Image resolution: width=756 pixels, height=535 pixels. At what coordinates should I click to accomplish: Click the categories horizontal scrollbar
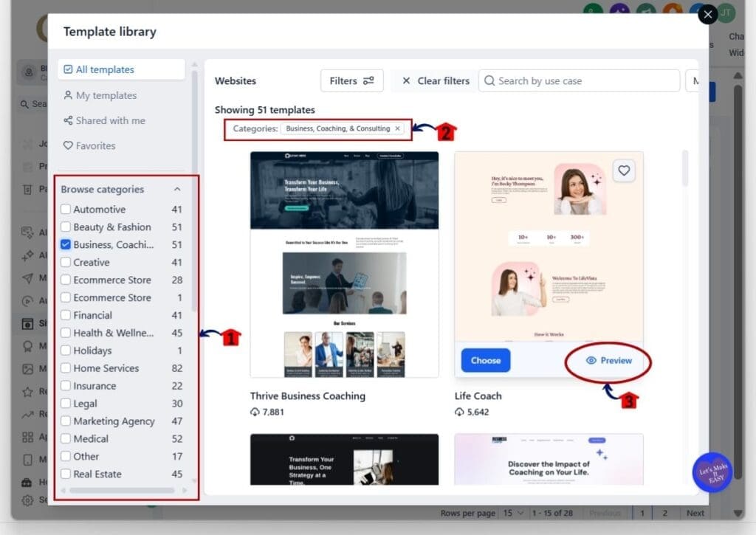[122, 491]
